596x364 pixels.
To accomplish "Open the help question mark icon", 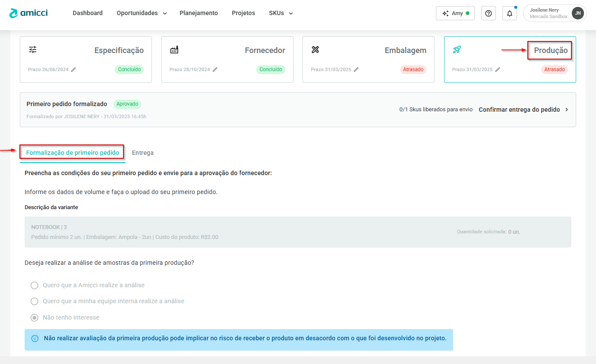I will point(489,13).
